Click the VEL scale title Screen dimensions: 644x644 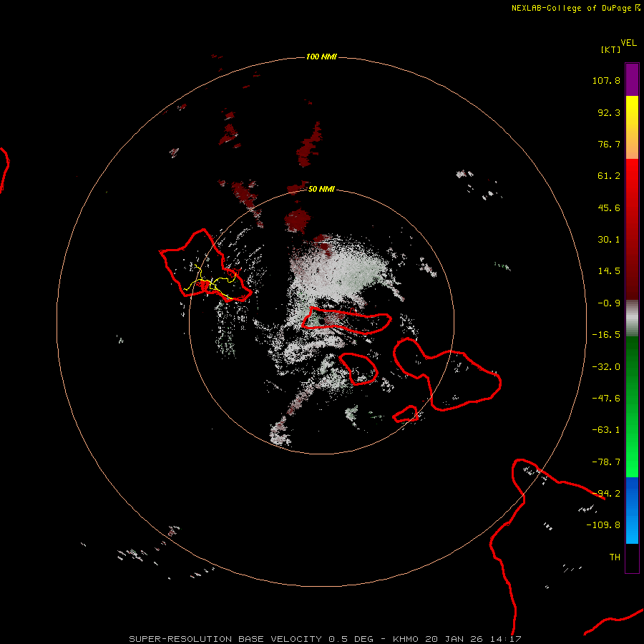point(628,43)
